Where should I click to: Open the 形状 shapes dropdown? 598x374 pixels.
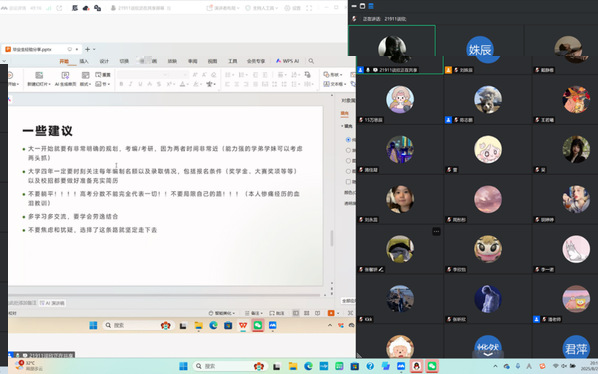(x=333, y=75)
